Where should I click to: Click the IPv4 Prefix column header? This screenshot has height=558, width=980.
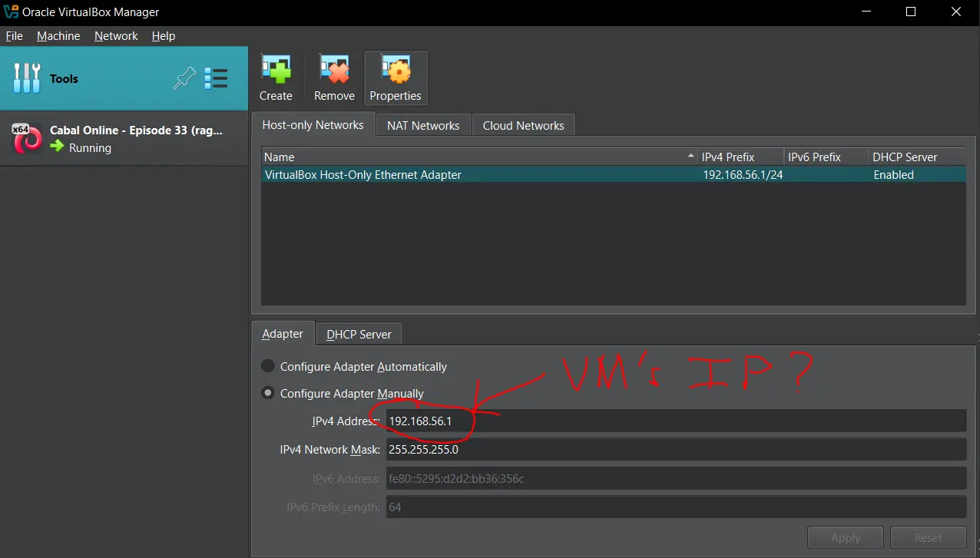[x=741, y=157]
